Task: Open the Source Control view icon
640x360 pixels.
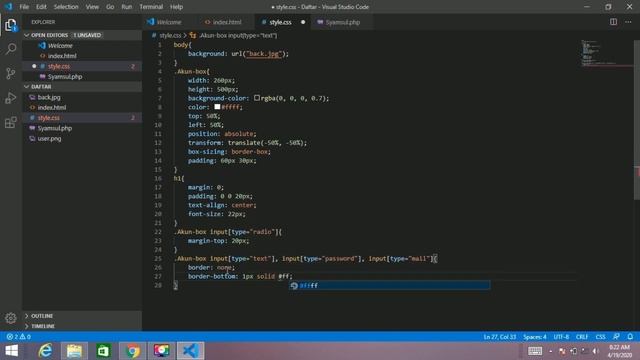Action: tap(11, 73)
